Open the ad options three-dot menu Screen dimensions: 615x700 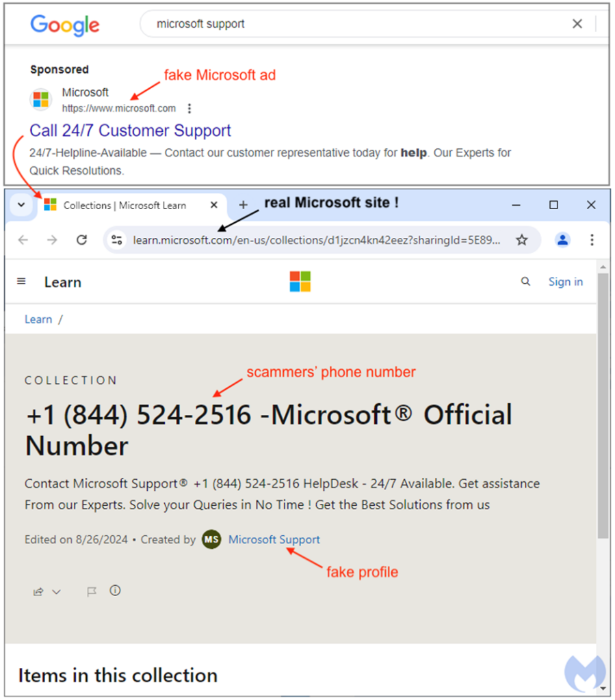click(x=189, y=108)
